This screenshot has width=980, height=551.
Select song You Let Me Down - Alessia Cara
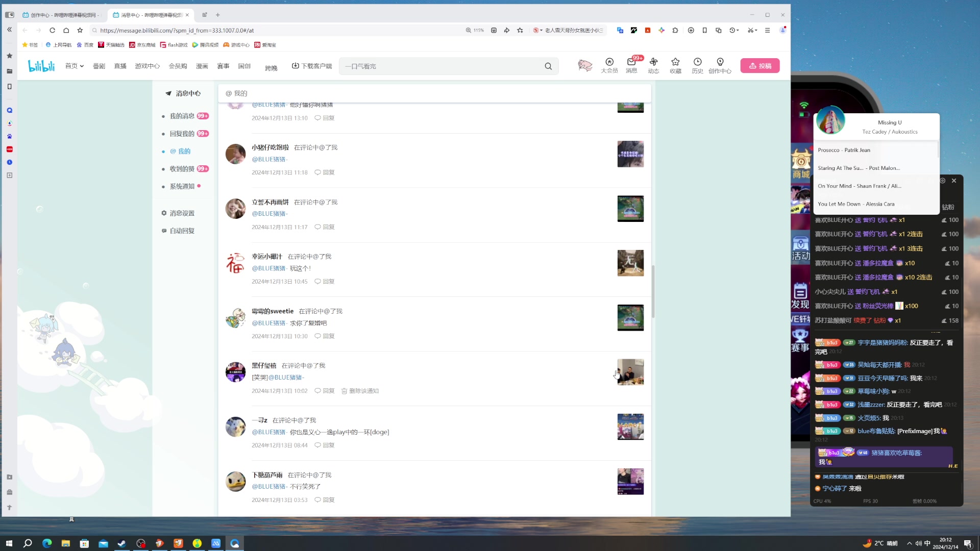click(856, 204)
